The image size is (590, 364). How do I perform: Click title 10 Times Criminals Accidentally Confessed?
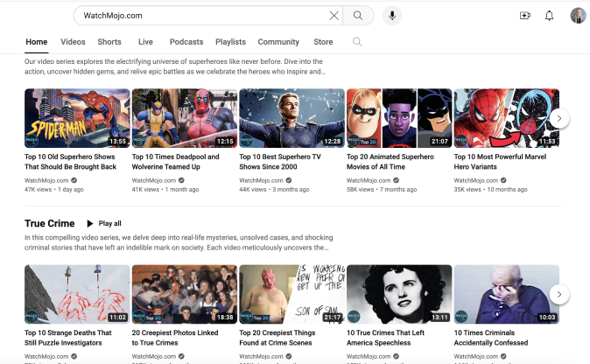491,338
